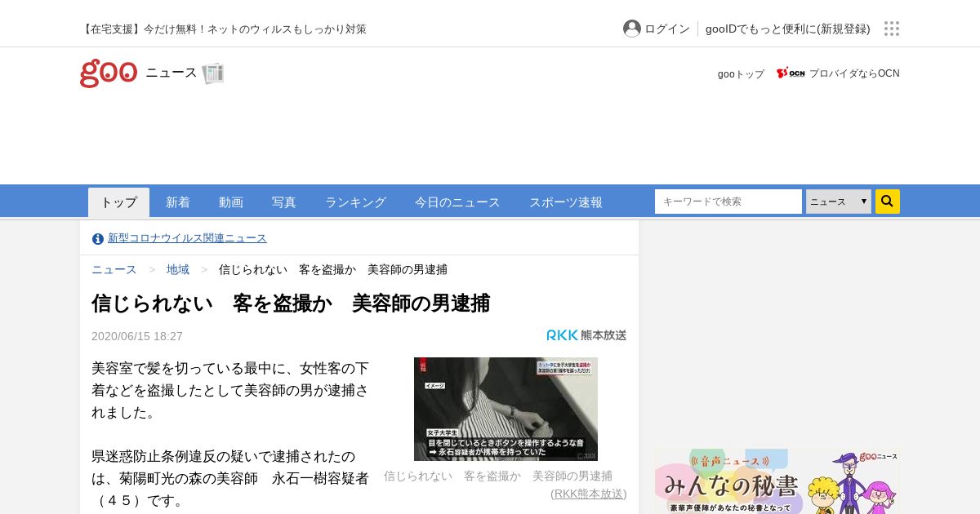Open 新型コロナウイルス関連ニュース link
Viewport: 980px width, 514px height.
187,238
